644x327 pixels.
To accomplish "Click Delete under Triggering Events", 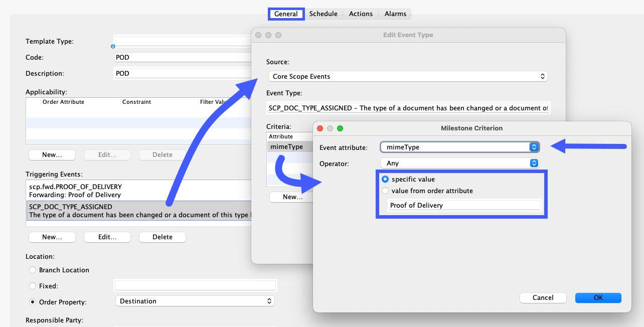I will [162, 236].
